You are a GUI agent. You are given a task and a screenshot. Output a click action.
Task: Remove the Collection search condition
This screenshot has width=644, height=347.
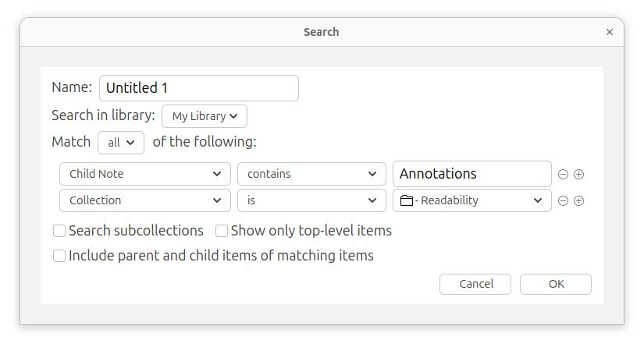pos(563,200)
